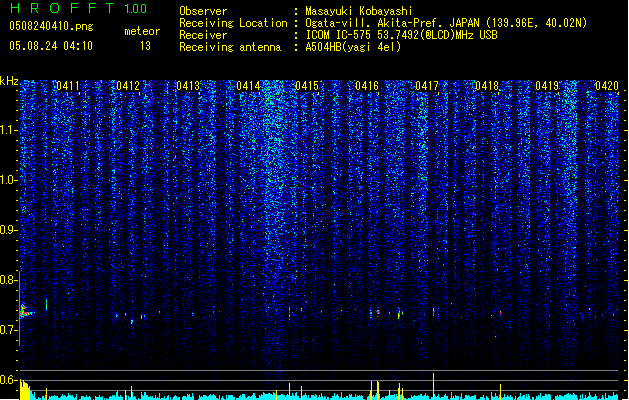Click the A504HB(yagi 4el) antenna text
This screenshot has width=629, height=400.
point(353,47)
